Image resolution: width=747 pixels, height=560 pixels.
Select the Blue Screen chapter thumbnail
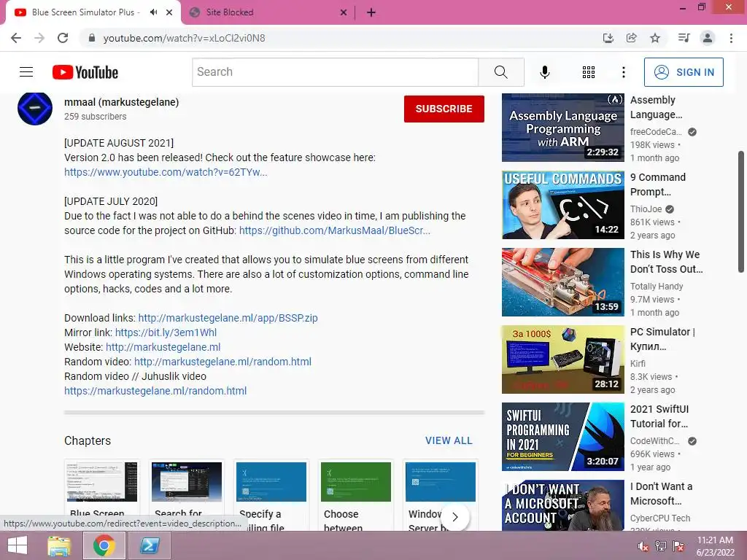click(101, 481)
